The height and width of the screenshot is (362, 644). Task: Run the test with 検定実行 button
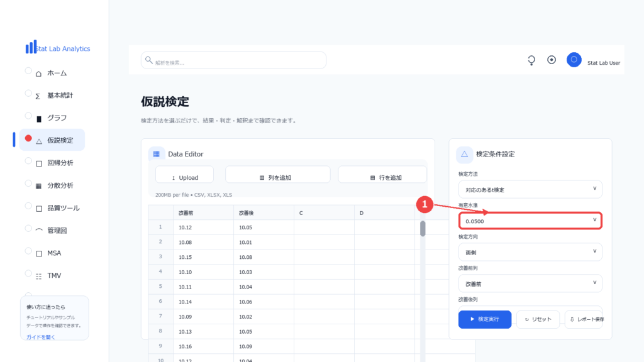pos(485,319)
